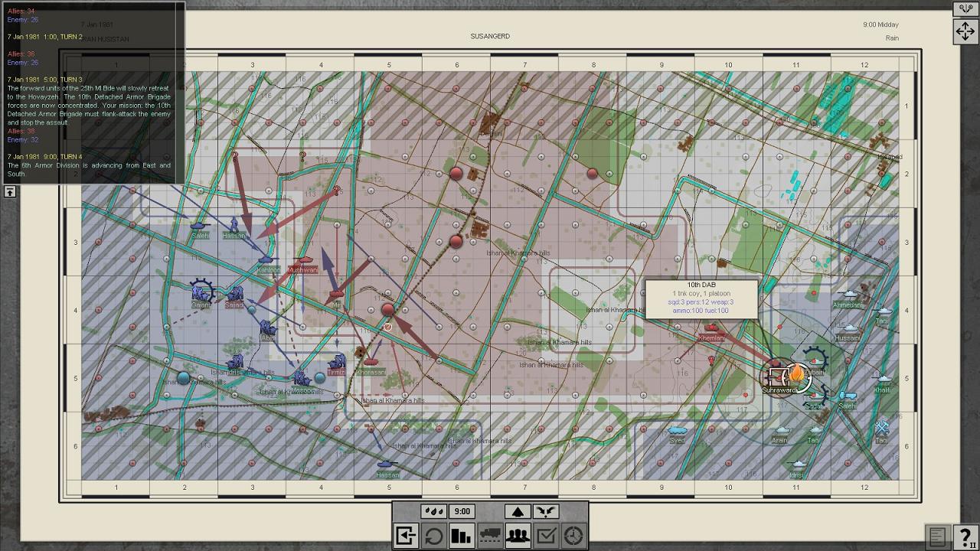Click the flame icon beside Suhrawardi
Image resolution: width=980 pixels, height=551 pixels.
[x=798, y=375]
